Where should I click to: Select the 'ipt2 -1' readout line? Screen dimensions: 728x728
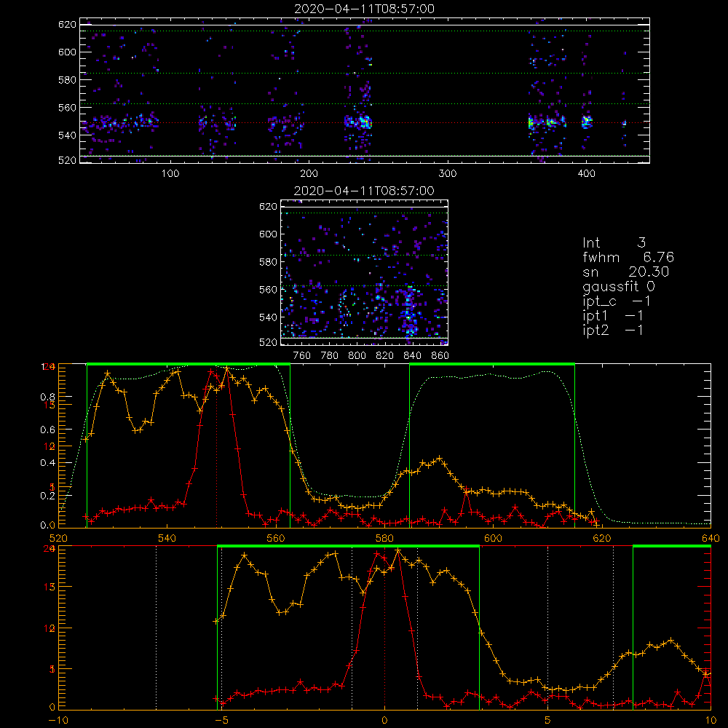pyautogui.click(x=613, y=330)
